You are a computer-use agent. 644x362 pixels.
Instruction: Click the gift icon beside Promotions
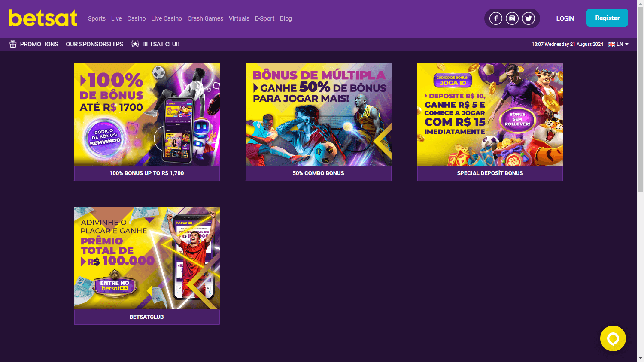pos(13,44)
